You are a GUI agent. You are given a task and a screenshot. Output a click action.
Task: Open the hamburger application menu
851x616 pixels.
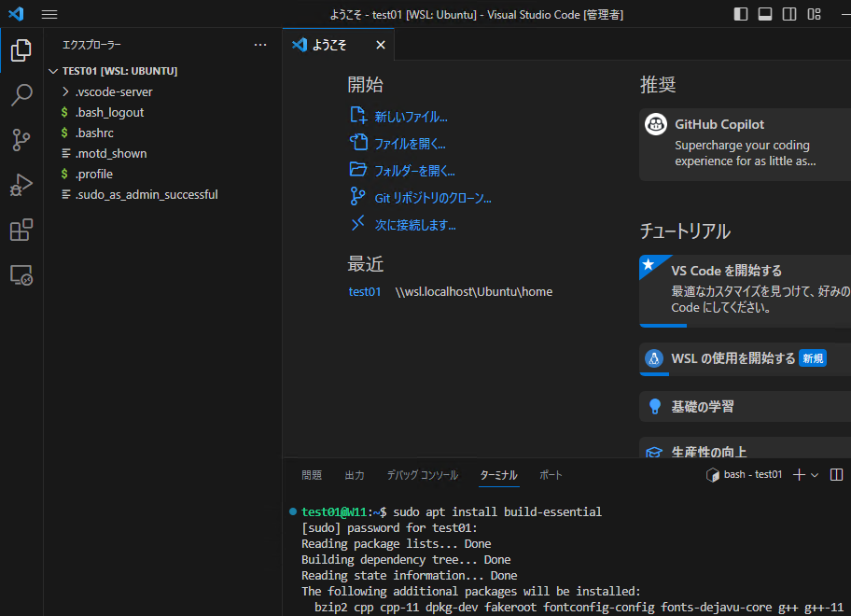[x=49, y=14]
